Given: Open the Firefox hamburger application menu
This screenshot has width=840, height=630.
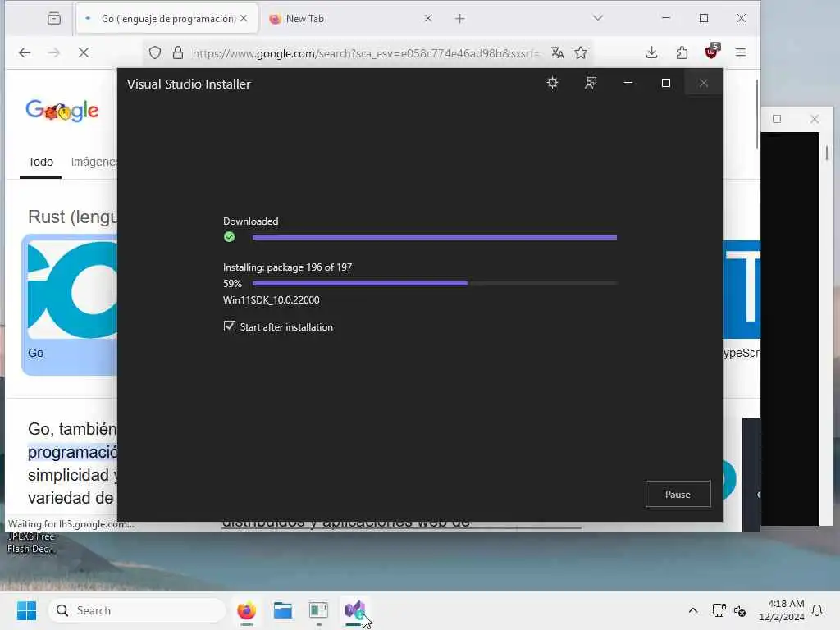Looking at the screenshot, I should coord(741,52).
